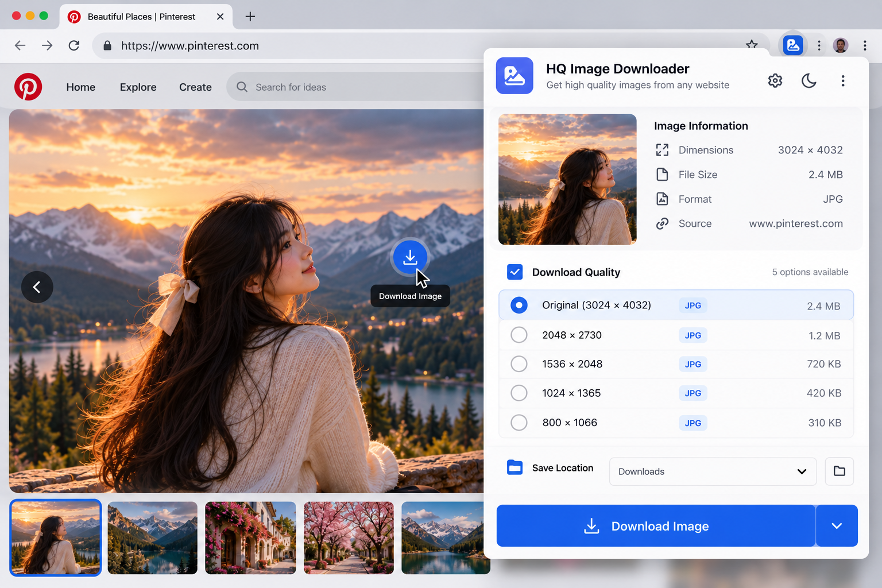Open the extension panel's three-dot menu
Screen dimensions: 882x588
pyautogui.click(x=843, y=80)
